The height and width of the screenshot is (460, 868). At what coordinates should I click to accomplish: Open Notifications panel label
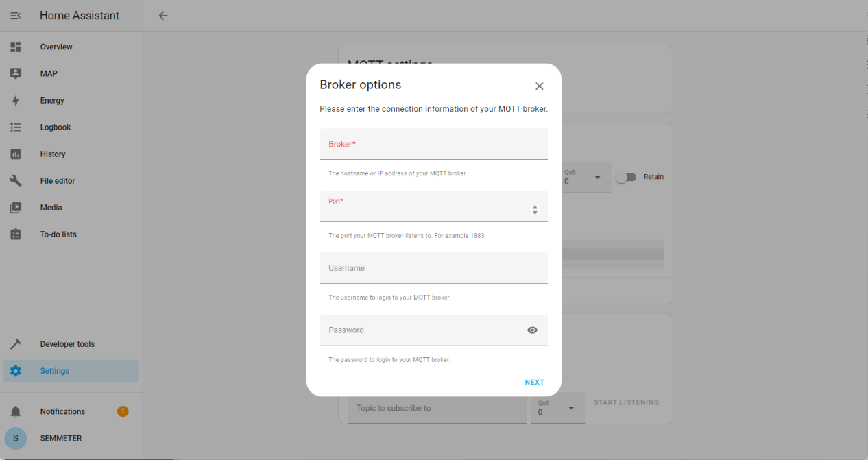[62, 411]
